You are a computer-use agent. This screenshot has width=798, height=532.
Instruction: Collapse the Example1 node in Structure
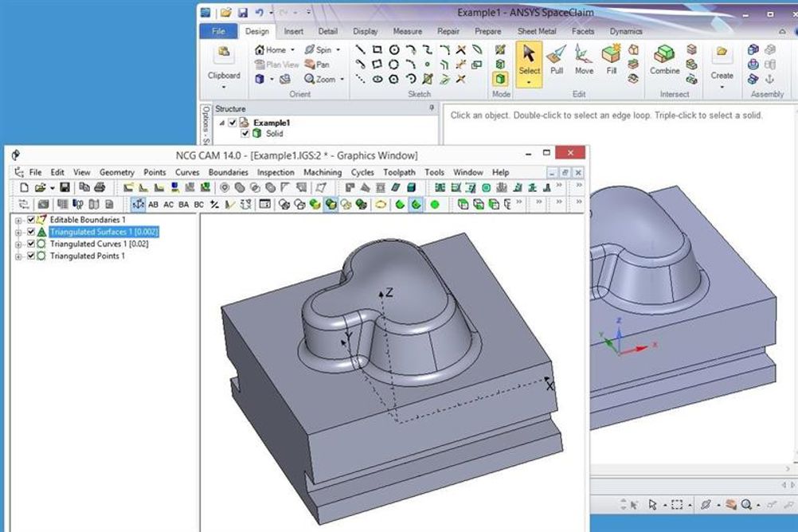222,123
